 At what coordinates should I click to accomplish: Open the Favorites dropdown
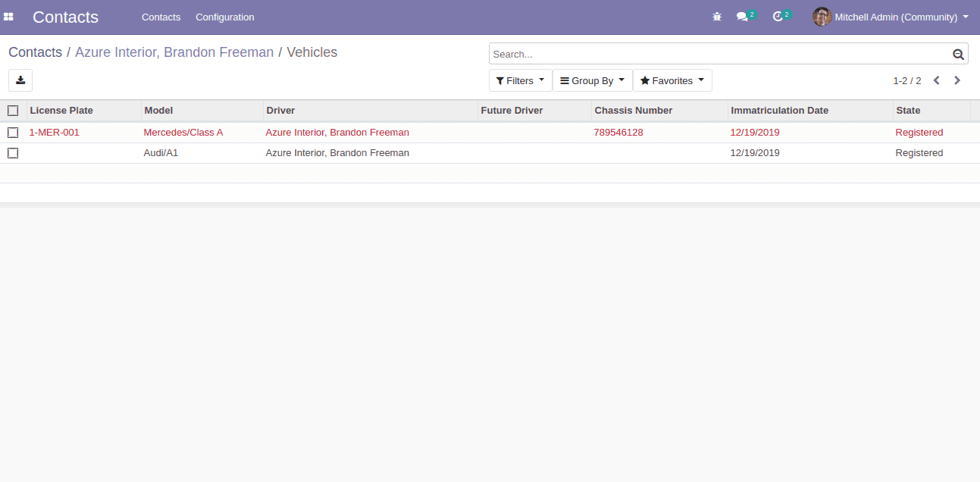(672, 80)
